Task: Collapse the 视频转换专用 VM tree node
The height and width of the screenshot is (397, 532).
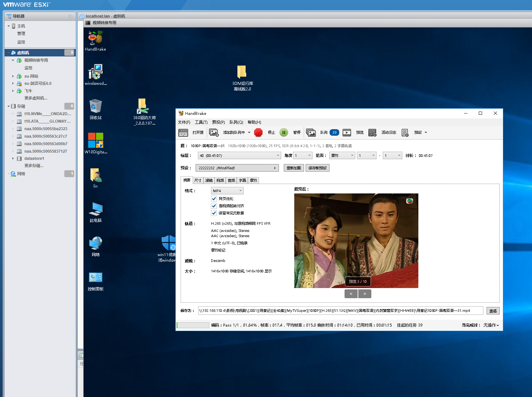Action: (13, 60)
